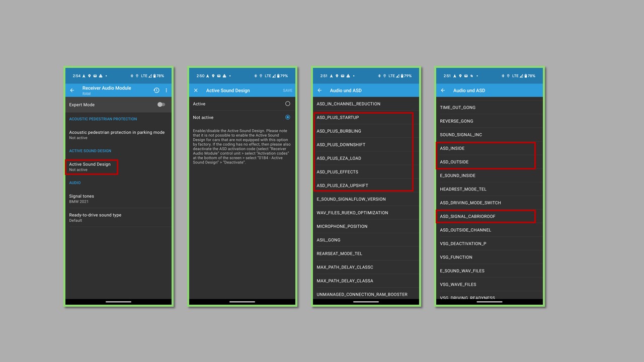
Task: Open REARSEAT_MODE_TEL entry
Action: 366,253
